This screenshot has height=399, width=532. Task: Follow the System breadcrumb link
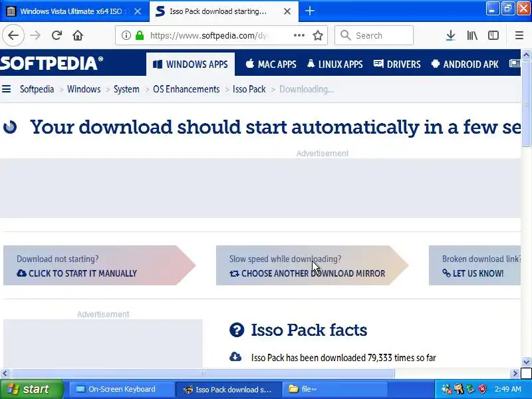[x=126, y=89]
